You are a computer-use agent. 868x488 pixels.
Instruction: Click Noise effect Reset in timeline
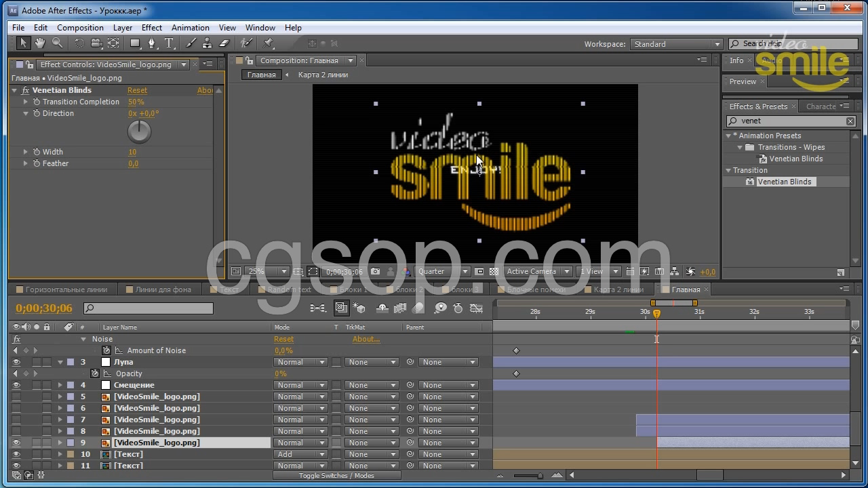click(x=283, y=339)
